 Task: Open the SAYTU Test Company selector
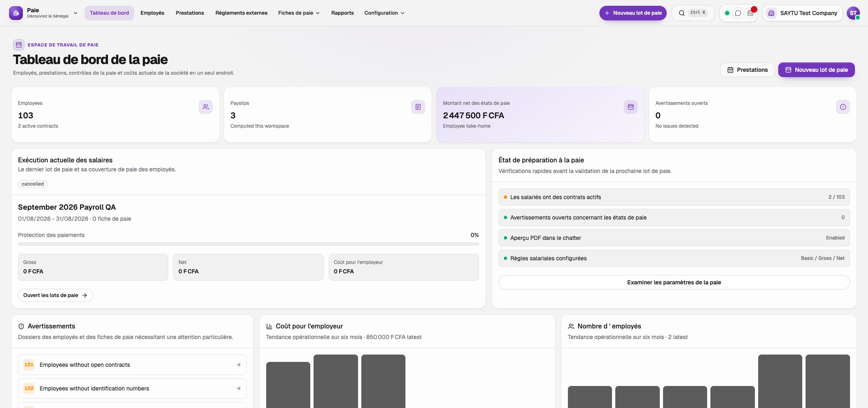pos(802,13)
